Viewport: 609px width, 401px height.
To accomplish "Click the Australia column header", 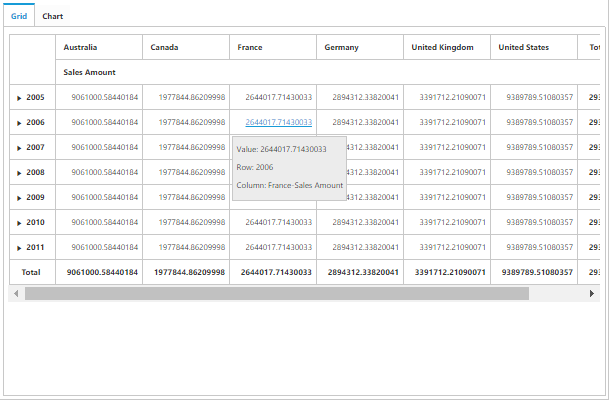I will (x=80, y=48).
